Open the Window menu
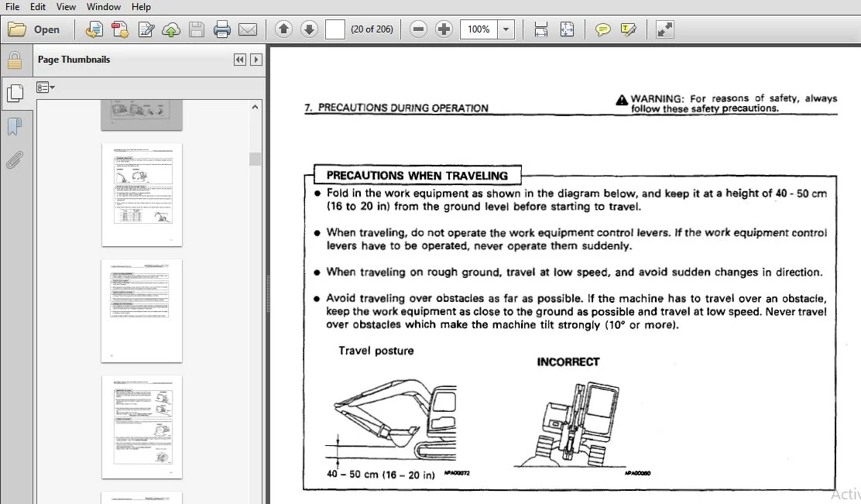 pos(104,7)
